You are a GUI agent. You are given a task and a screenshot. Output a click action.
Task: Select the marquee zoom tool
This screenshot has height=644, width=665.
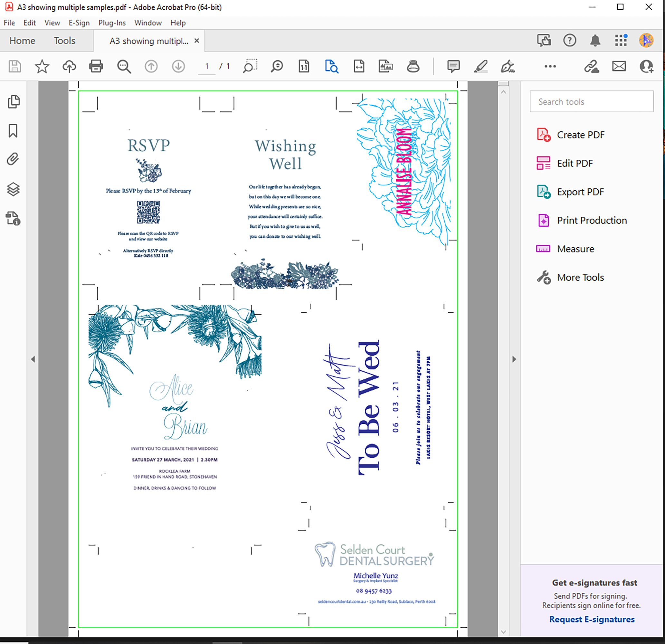tap(250, 66)
